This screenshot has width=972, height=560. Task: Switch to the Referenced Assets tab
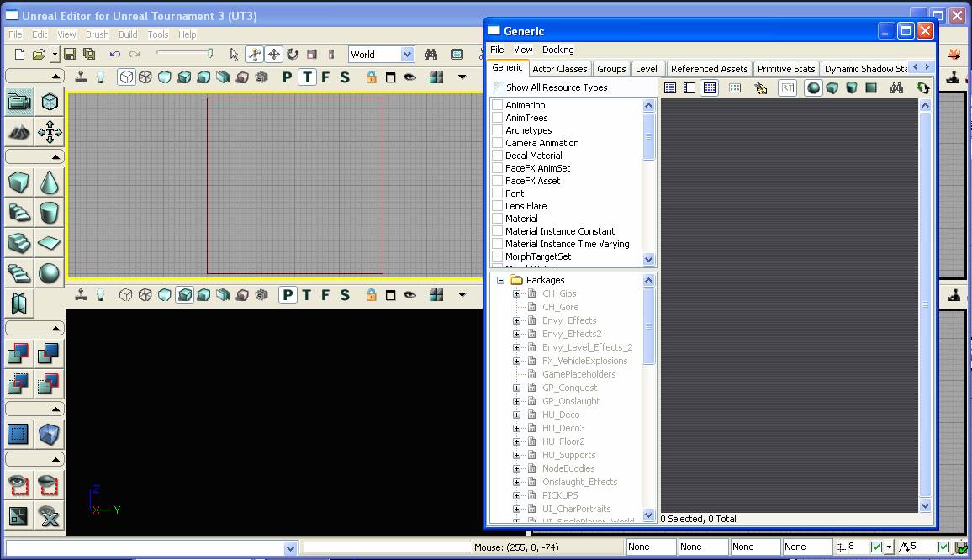pos(709,69)
